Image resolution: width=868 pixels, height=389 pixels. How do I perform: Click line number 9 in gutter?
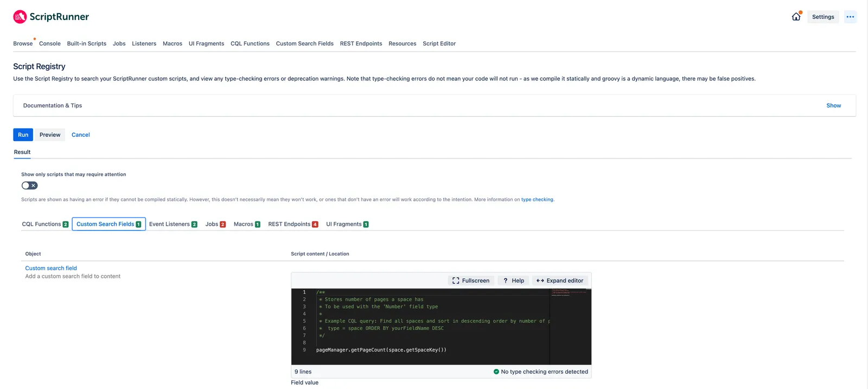pos(304,350)
